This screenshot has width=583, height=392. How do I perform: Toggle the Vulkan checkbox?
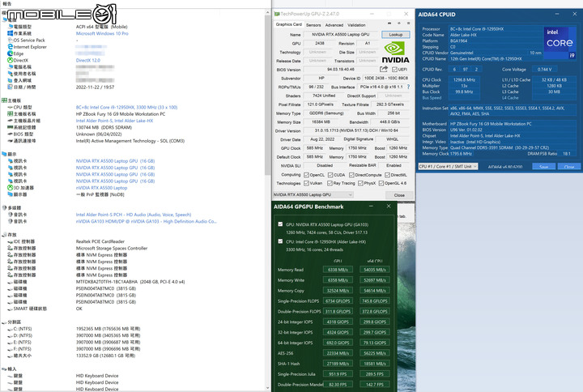coord(306,183)
